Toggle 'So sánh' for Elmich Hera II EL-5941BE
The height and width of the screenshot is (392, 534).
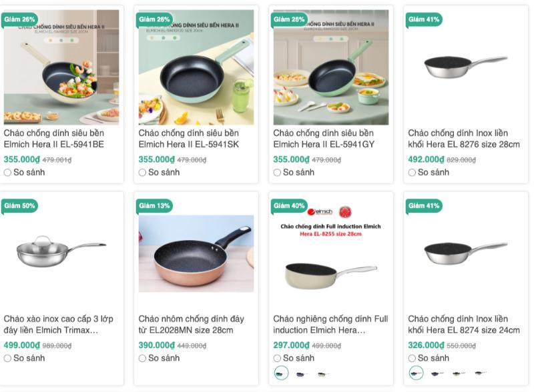[x=8, y=173]
